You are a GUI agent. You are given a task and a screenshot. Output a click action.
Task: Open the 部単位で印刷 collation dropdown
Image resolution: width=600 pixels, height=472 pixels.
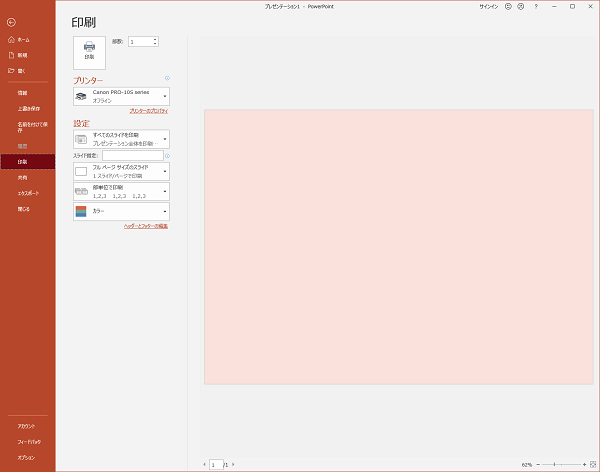121,191
